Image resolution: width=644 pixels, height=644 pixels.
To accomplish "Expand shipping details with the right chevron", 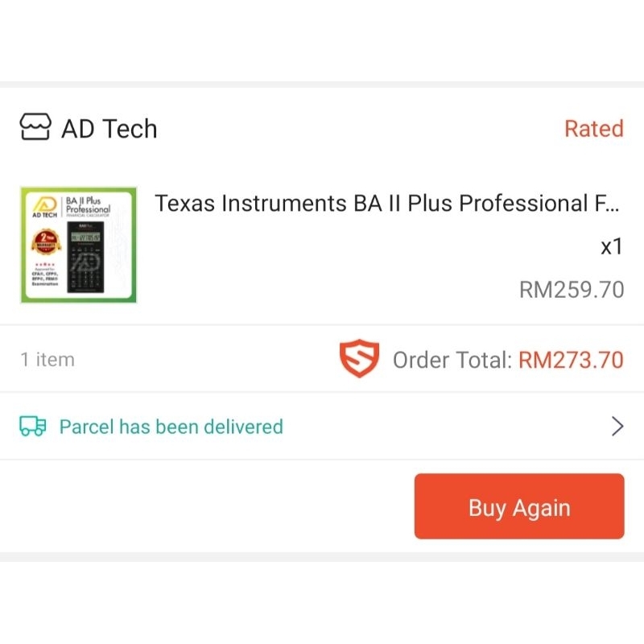I will tap(617, 426).
